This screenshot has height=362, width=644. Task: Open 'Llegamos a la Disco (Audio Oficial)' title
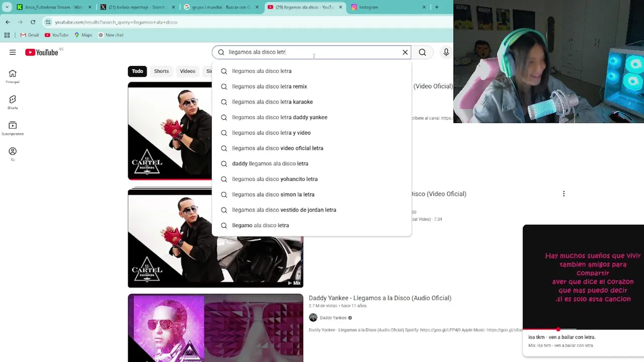[x=380, y=298]
